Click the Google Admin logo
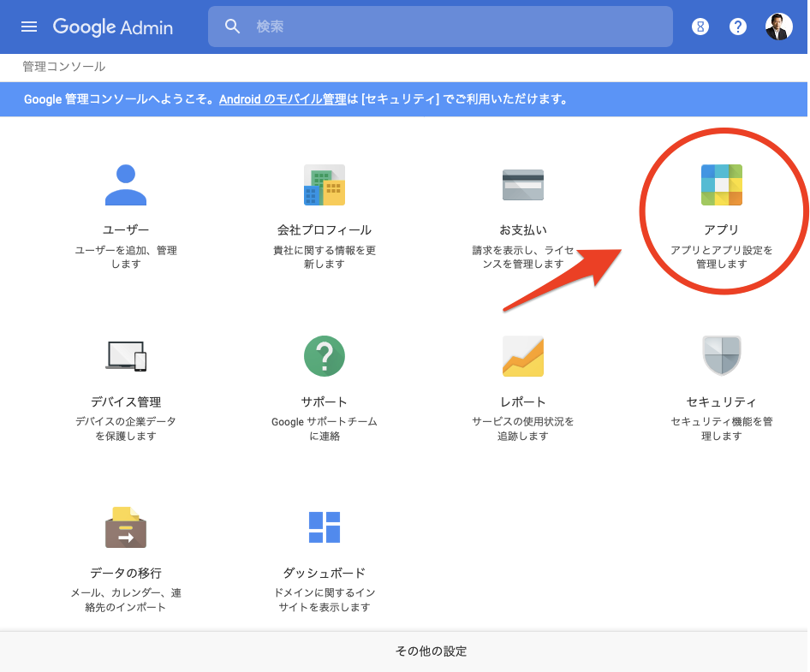Screen dimensions: 810x672 112,27
